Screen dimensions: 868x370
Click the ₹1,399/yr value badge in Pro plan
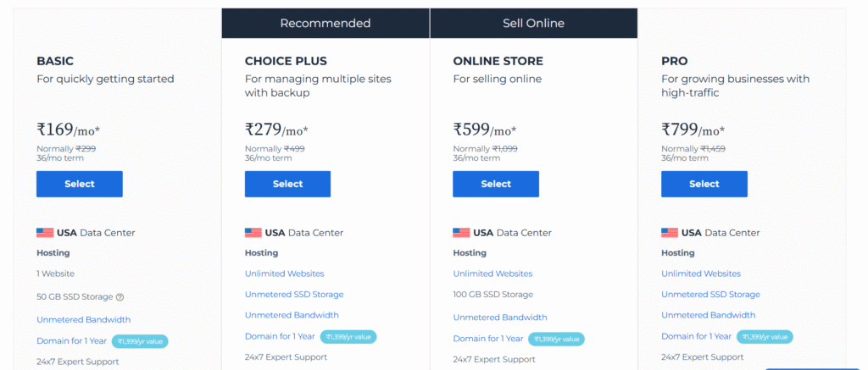[x=767, y=337]
